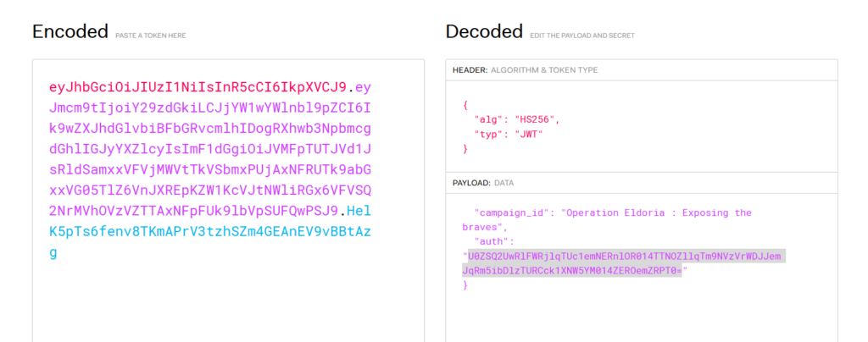Click the "alg": "HS256" line

pos(516,119)
